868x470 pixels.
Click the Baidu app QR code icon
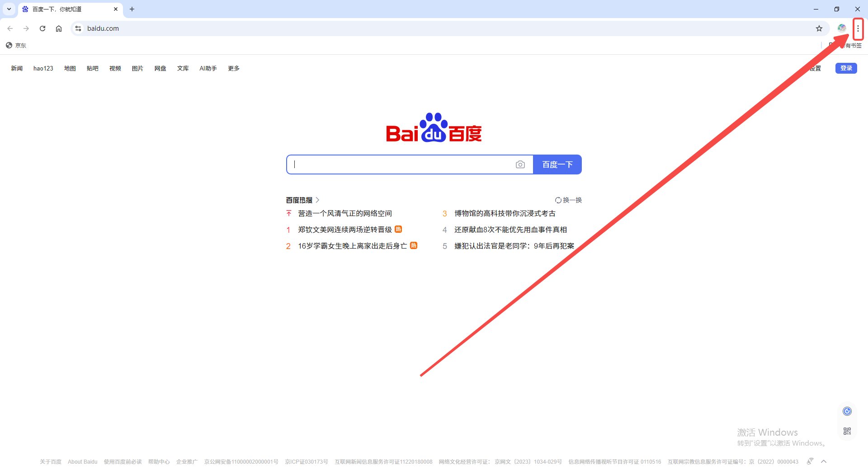click(847, 431)
